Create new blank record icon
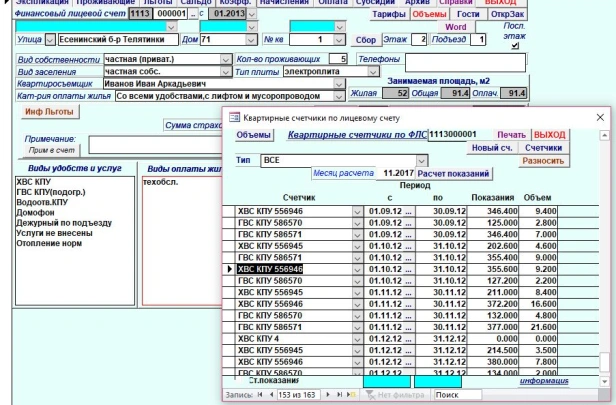 click(x=352, y=395)
